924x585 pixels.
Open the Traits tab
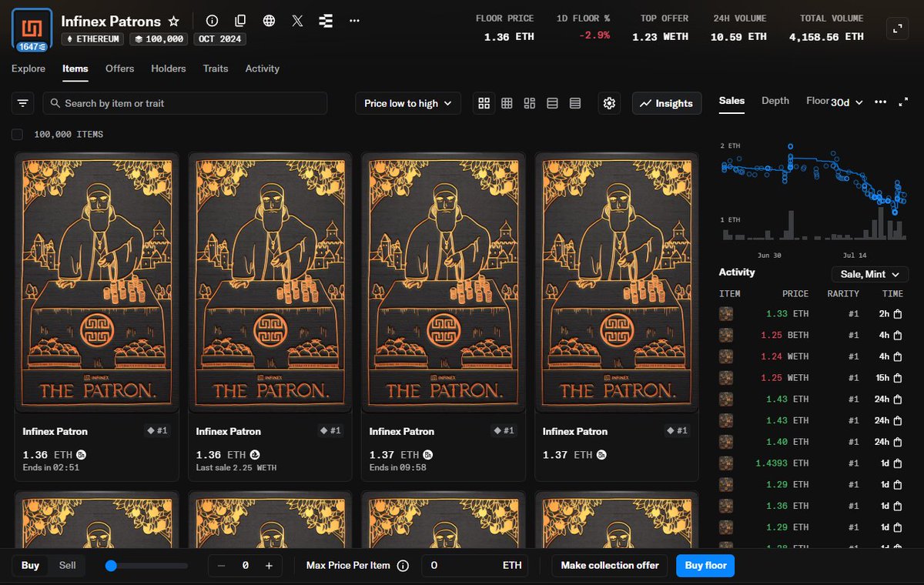pos(216,69)
